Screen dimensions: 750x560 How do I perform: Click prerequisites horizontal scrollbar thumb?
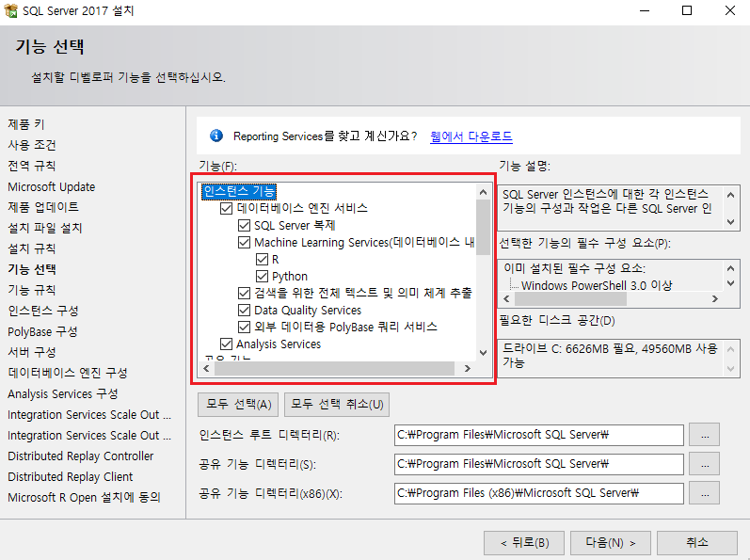[x=570, y=299]
